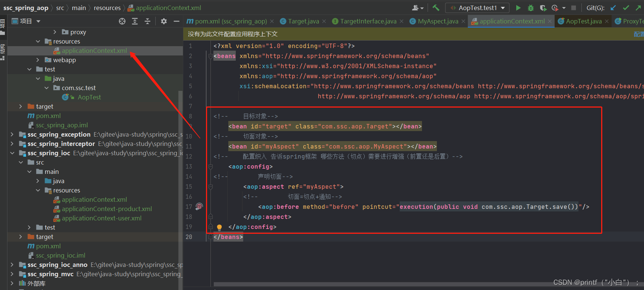Screen dimensions: 644x290
Task: Click the Git push arrow
Action: [638, 8]
